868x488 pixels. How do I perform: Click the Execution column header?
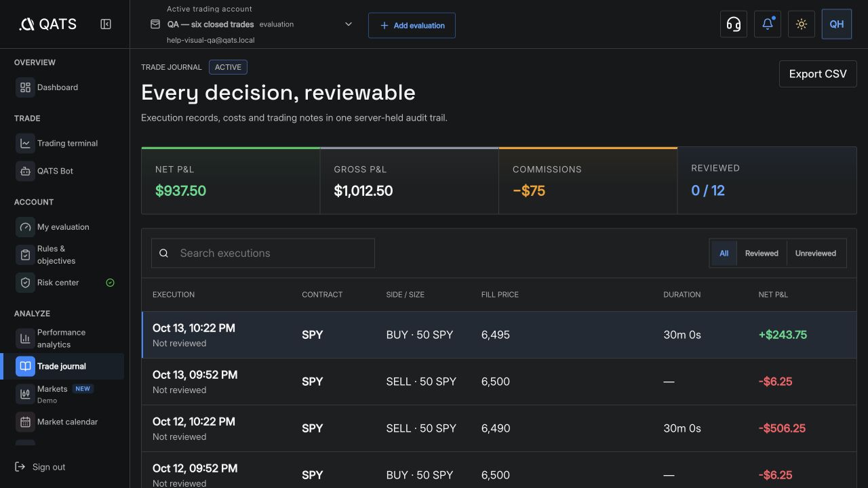(x=174, y=295)
